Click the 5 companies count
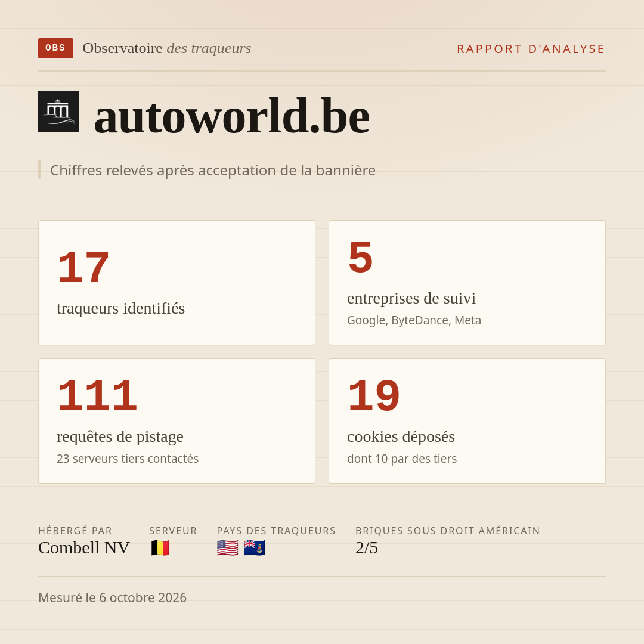Screen dimensions: 644x644 [x=360, y=258]
